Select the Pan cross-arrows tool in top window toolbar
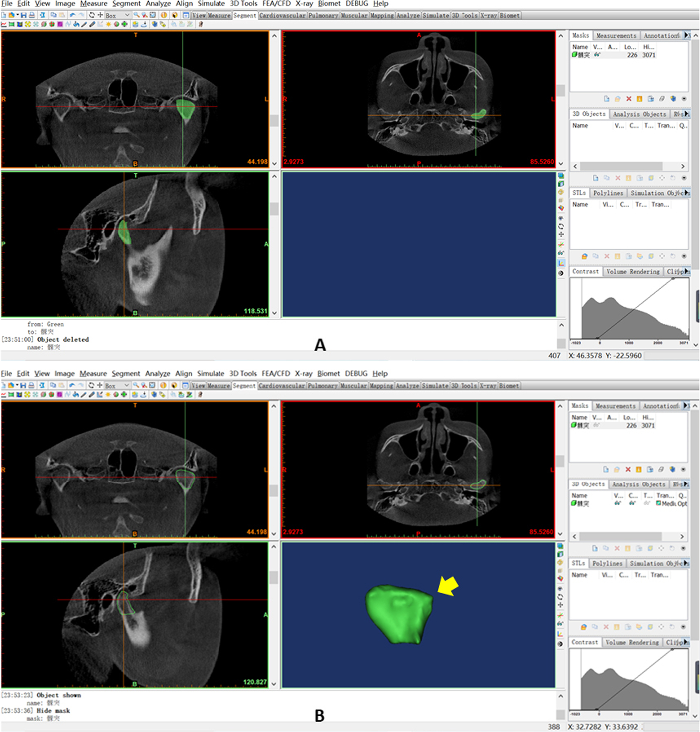700x732 pixels. (100, 15)
